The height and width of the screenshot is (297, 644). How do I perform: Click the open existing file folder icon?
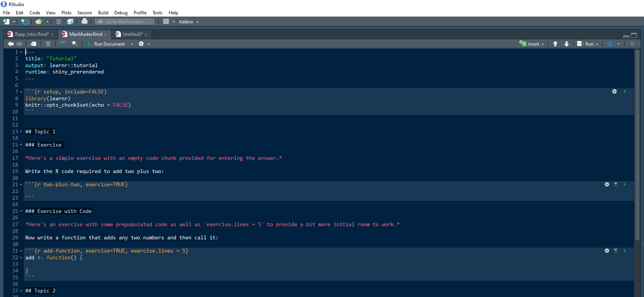coord(39,22)
